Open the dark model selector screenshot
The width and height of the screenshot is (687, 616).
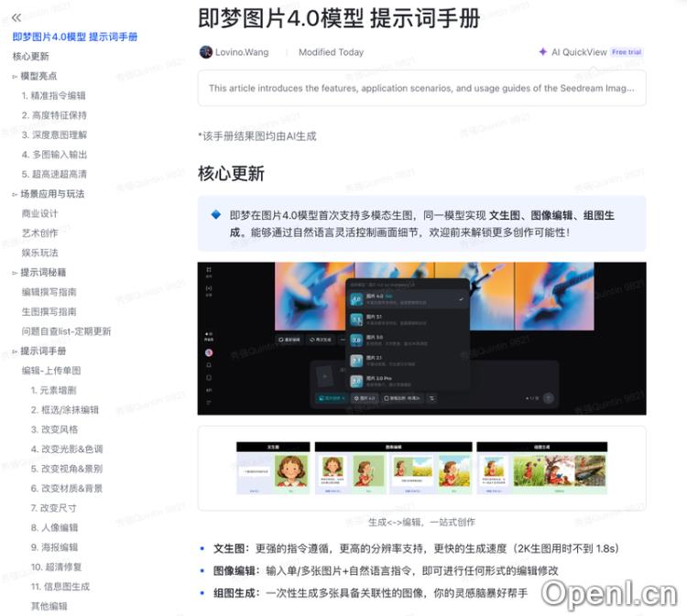421,339
